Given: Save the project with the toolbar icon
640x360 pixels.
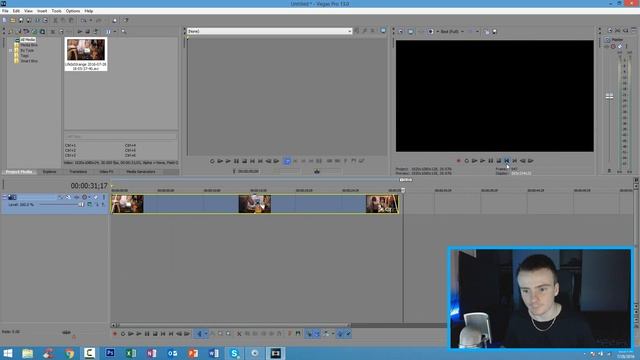Looking at the screenshot, I should click(x=21, y=20).
